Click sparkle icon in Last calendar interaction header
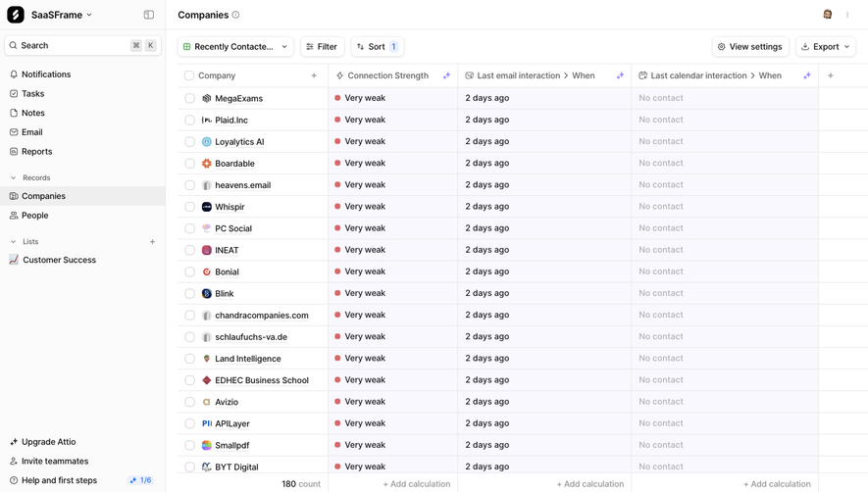Screen dimensions: 868x492 (x=807, y=75)
